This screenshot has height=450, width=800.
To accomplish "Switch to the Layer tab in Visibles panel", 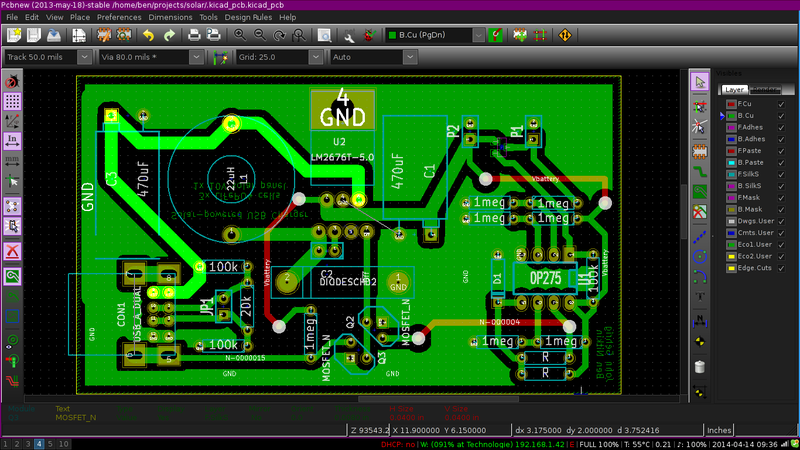I will click(x=734, y=89).
